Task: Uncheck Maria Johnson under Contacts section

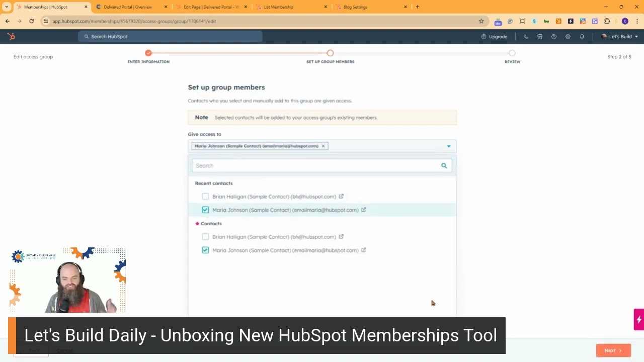Action: pos(205,250)
